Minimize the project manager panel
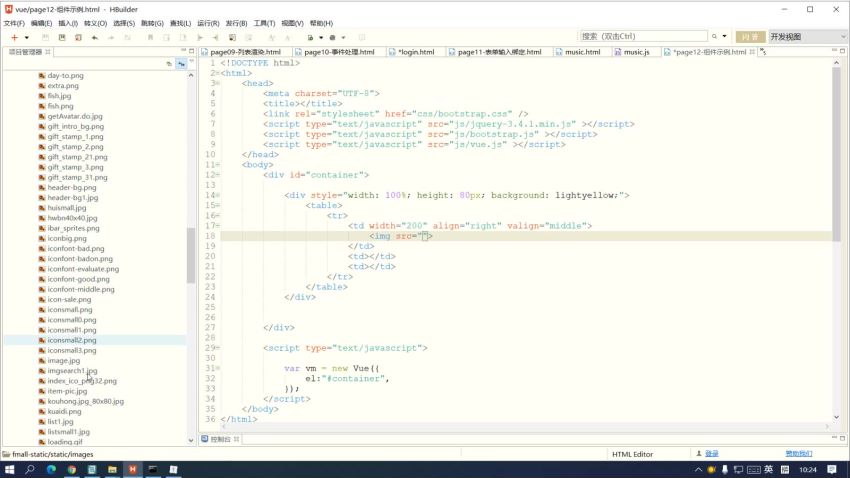 pos(183,50)
